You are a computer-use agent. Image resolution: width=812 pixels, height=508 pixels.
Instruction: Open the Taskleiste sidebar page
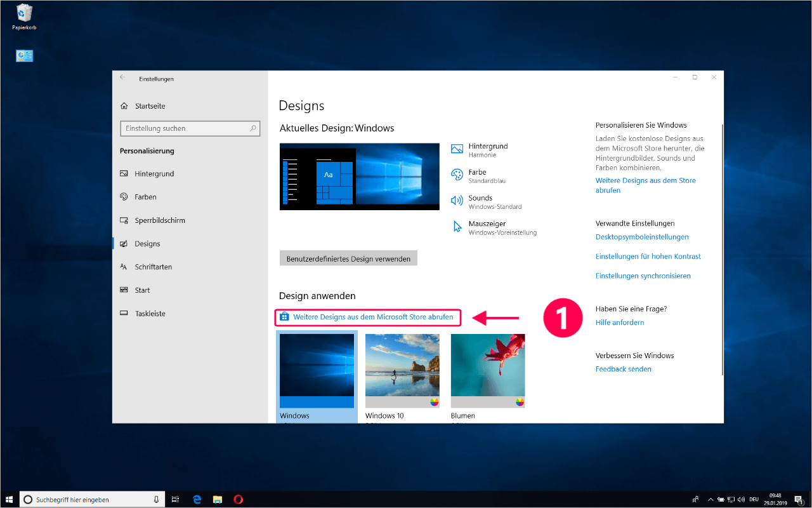pos(143,314)
